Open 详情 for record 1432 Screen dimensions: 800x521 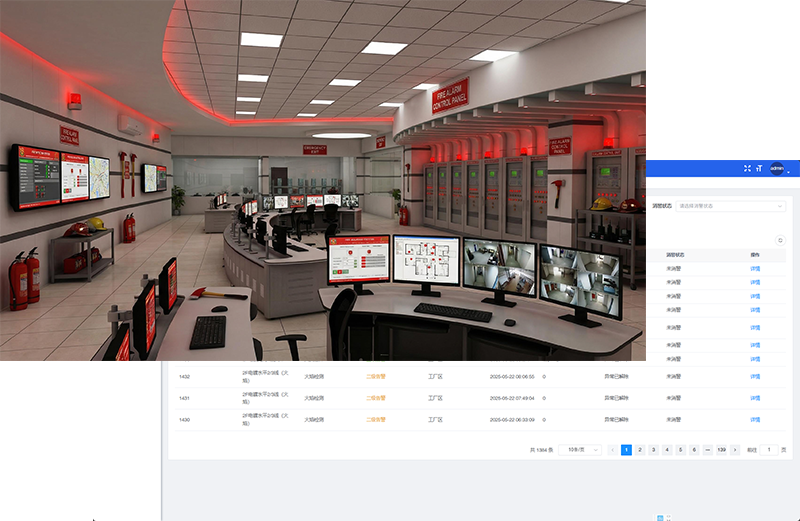tap(755, 377)
